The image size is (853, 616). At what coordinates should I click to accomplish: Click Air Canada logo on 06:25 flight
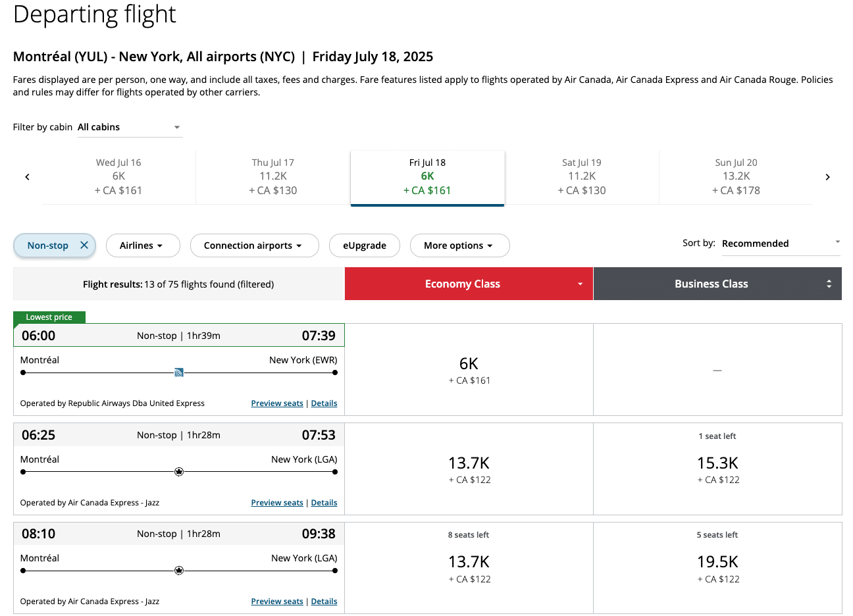point(179,472)
